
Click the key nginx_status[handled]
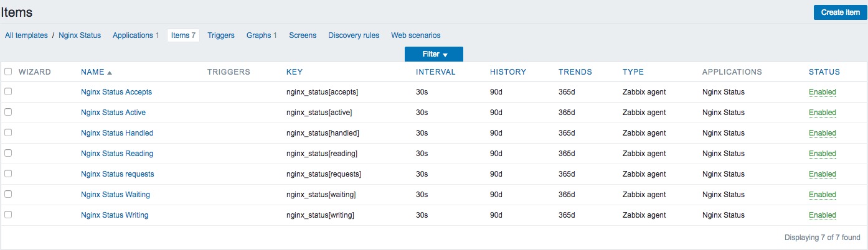[x=323, y=133]
